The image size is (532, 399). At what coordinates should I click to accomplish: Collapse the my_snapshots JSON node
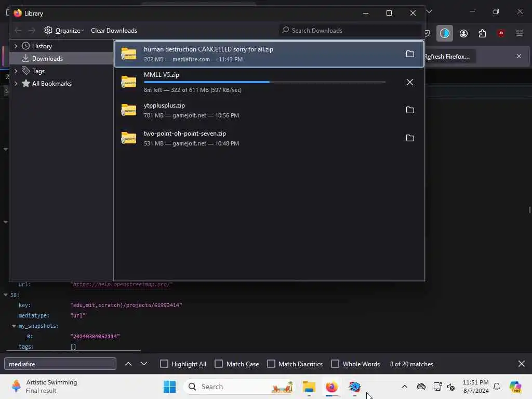[x=14, y=326]
